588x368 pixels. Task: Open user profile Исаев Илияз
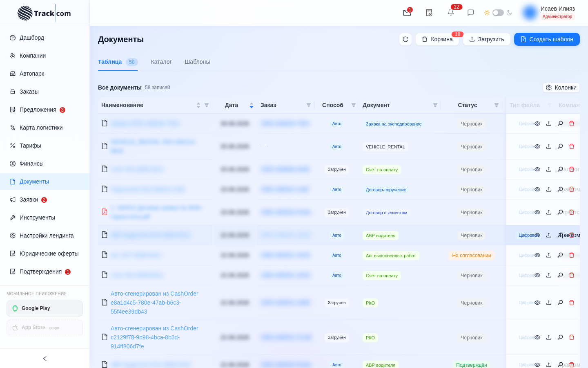pos(549,13)
